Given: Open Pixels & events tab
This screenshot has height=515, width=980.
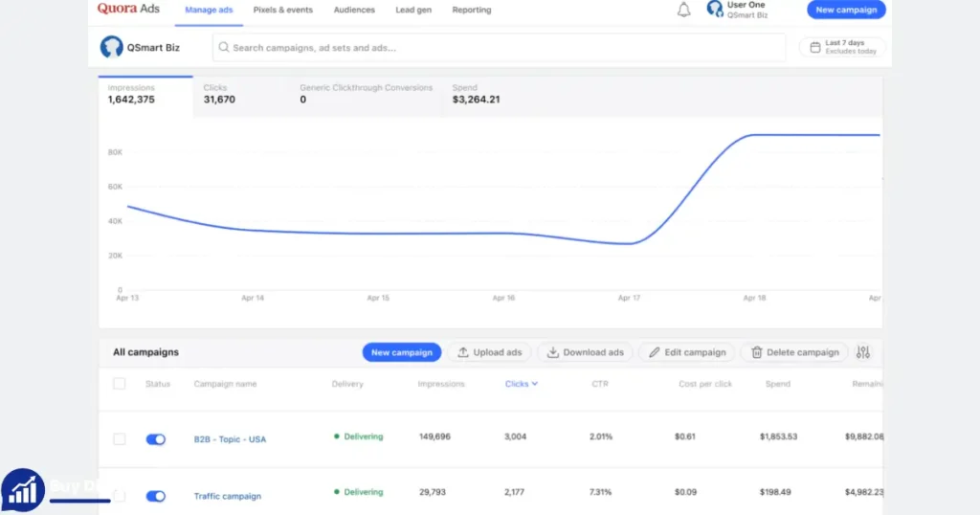Looking at the screenshot, I should [283, 10].
